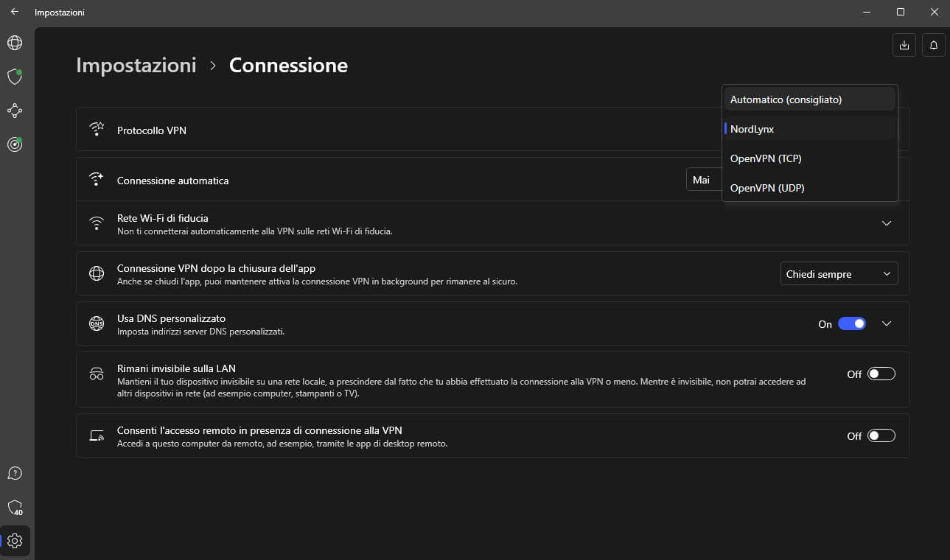The width and height of the screenshot is (950, 560).
Task: Select Automatico (consigliato) protocol option
Action: [x=810, y=99]
